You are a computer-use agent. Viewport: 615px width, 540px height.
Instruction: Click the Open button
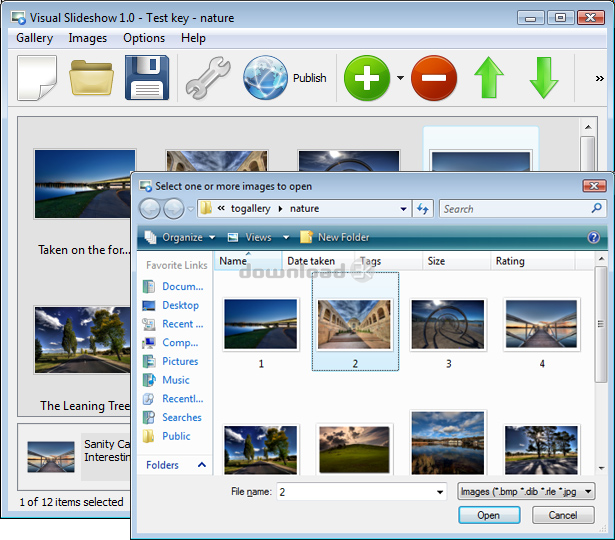click(489, 515)
